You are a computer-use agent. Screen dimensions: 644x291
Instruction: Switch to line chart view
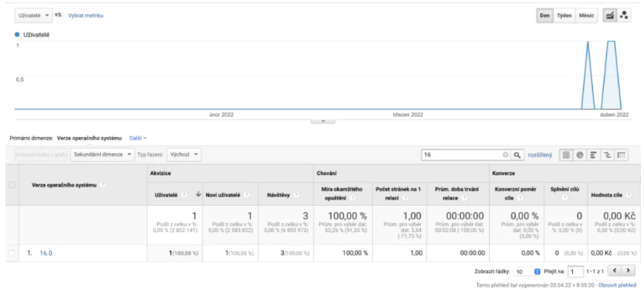[x=610, y=15]
